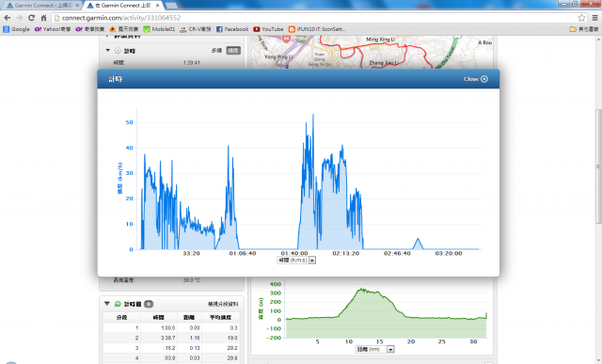Click the browser vertical scrollbar thumb

[x=598, y=166]
